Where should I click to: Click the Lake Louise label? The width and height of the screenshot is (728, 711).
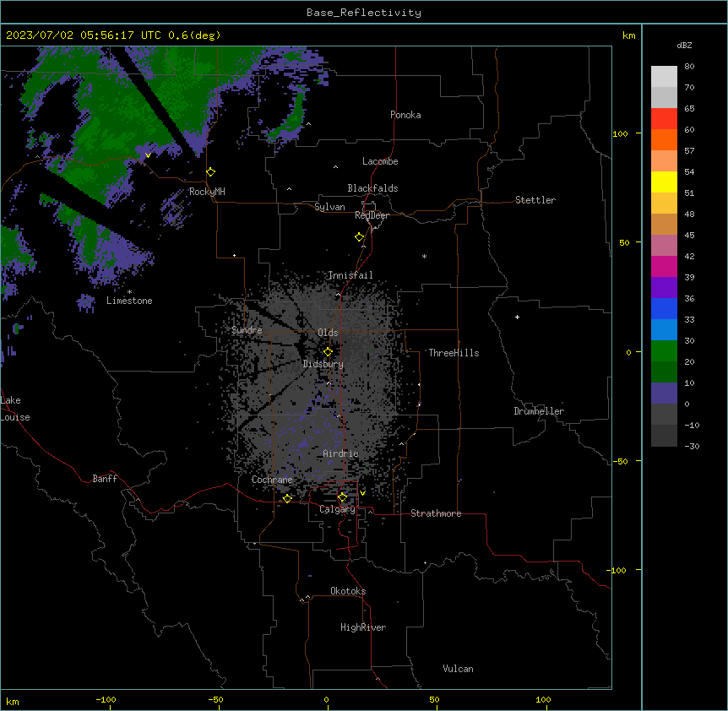15,409
